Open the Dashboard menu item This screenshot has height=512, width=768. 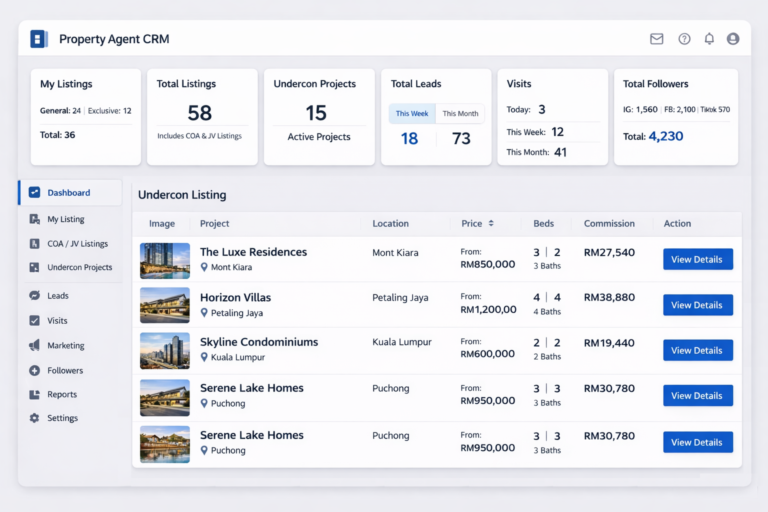[x=68, y=193]
